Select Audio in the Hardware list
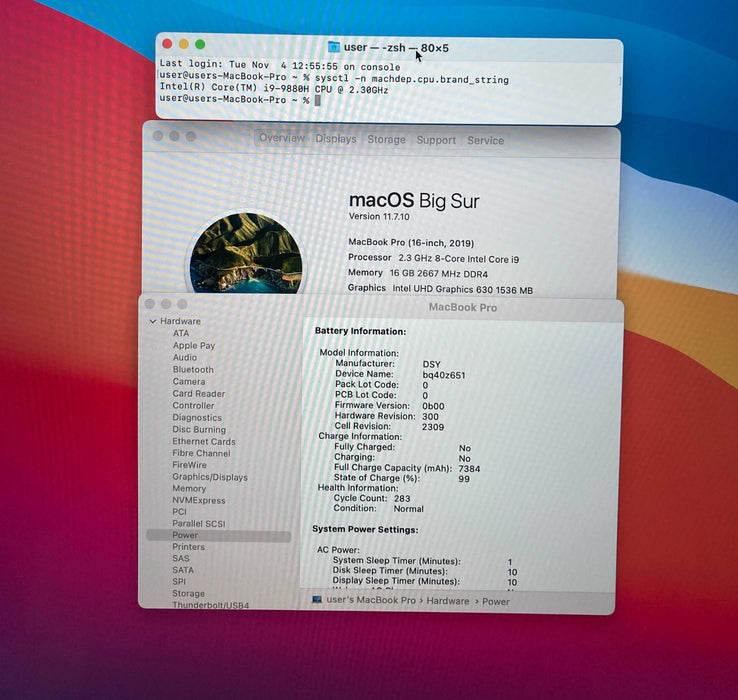Viewport: 738px width, 700px height. coord(184,357)
